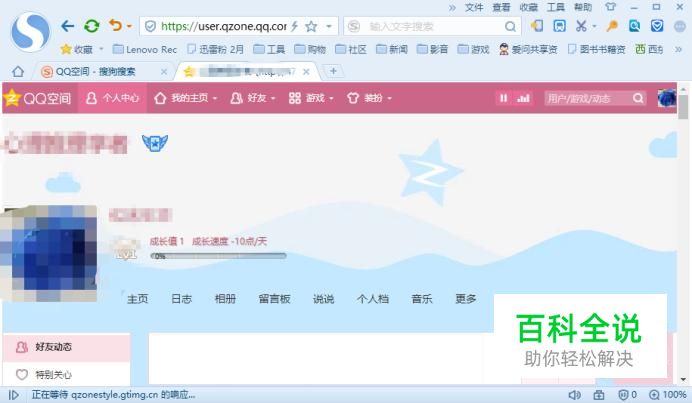
Task: Click the home icon beside tabs
Action: 18,72
